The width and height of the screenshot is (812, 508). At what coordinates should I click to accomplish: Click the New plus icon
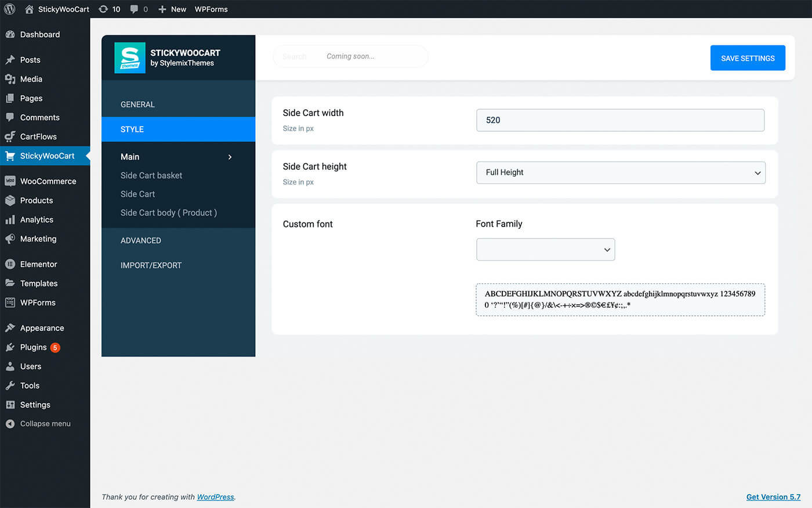[x=162, y=9]
